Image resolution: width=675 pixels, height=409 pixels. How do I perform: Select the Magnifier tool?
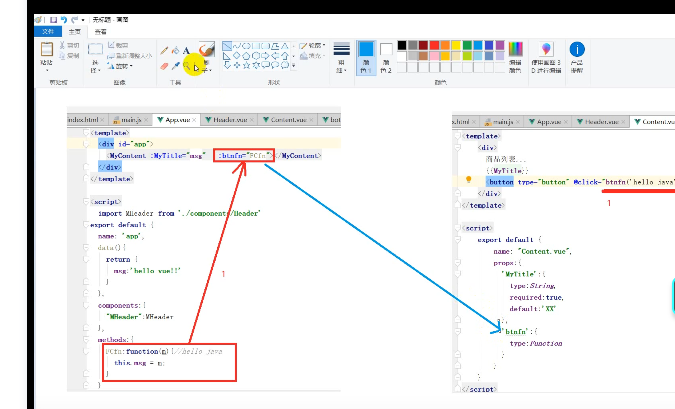coord(186,65)
